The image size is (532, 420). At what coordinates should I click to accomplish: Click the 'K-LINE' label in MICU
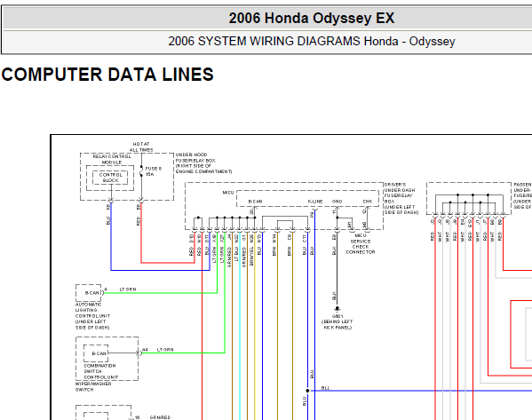point(315,202)
